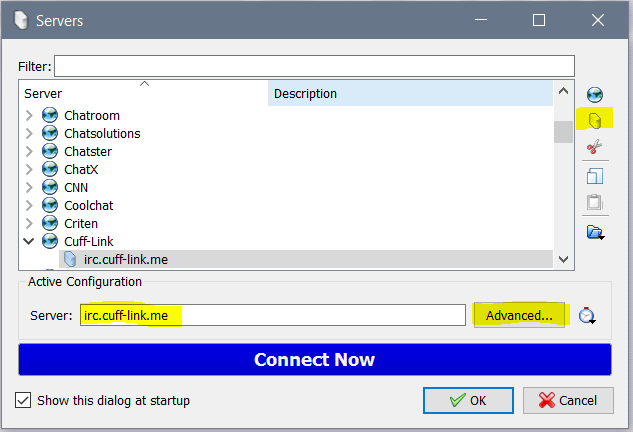Sort by the Server column header

click(x=144, y=93)
